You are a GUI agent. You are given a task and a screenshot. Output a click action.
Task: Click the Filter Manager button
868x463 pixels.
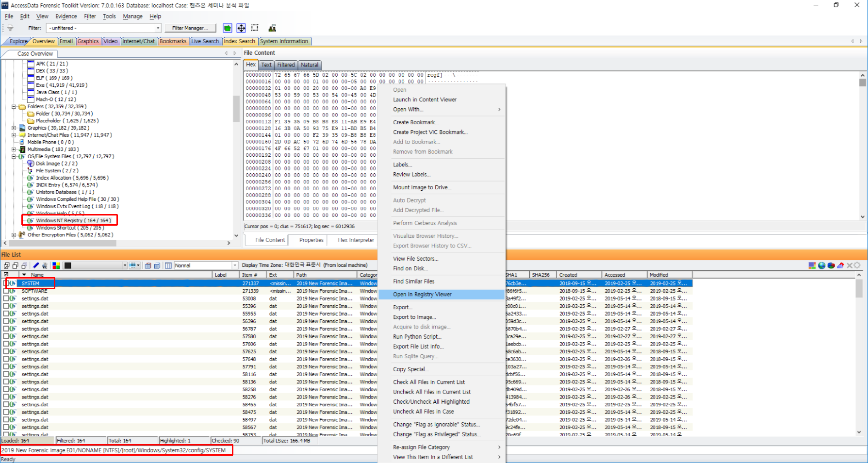click(x=190, y=28)
